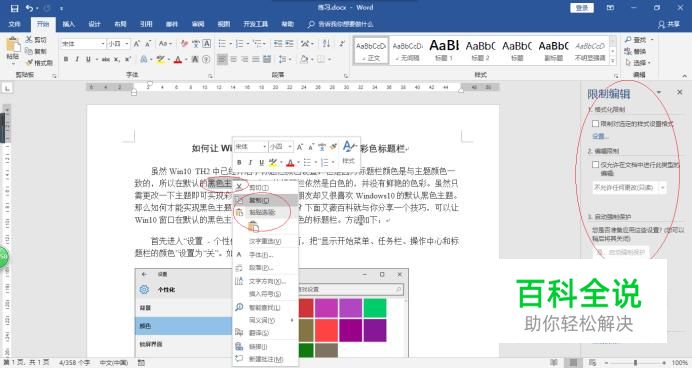Switch to the Insert ribbon tab

coord(68,24)
